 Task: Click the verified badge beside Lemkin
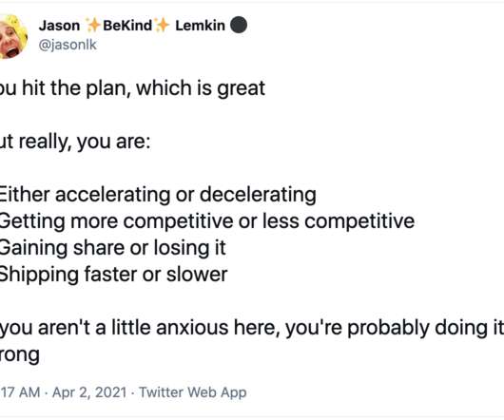(239, 25)
